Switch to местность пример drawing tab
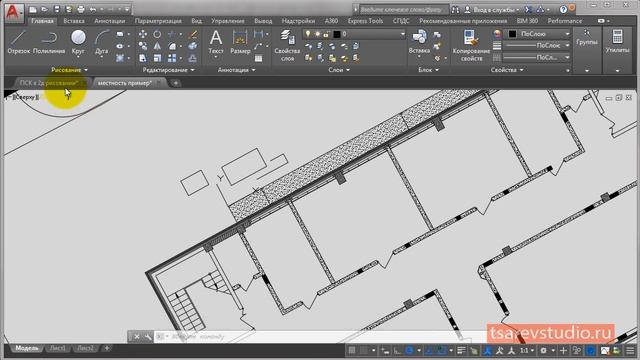Screen dimensions: 640x360 point(125,83)
